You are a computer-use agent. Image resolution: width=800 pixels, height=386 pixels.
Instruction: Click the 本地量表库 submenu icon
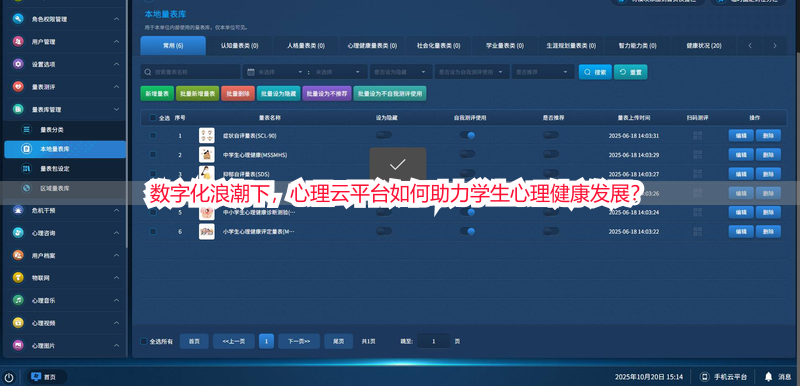(x=26, y=149)
